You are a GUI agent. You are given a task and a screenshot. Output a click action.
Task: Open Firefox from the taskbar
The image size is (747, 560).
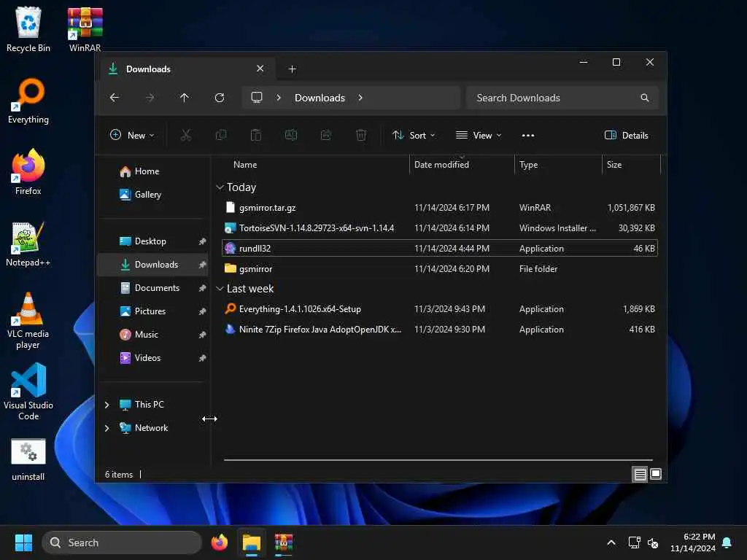tap(219, 542)
